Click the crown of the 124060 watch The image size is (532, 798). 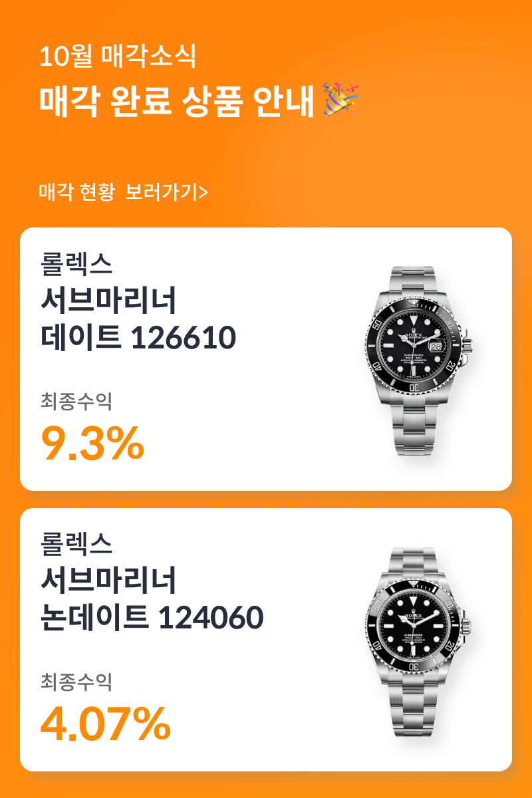[467, 625]
